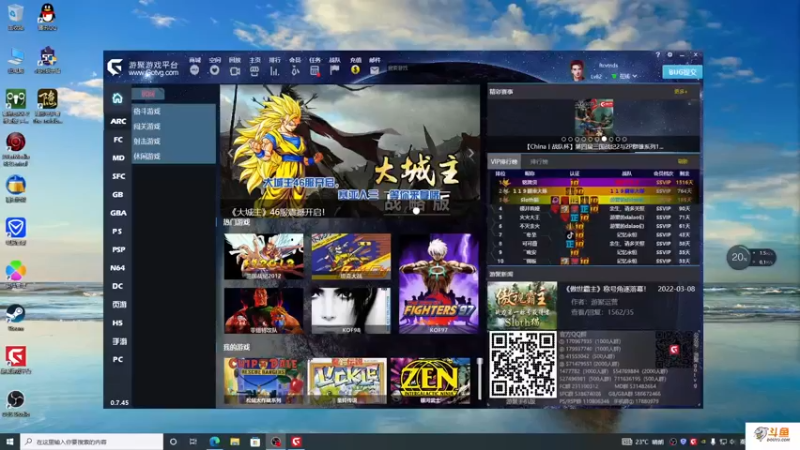Screen dimensions: 800x450
Task: Select the ARC platform category
Action: (118, 121)
